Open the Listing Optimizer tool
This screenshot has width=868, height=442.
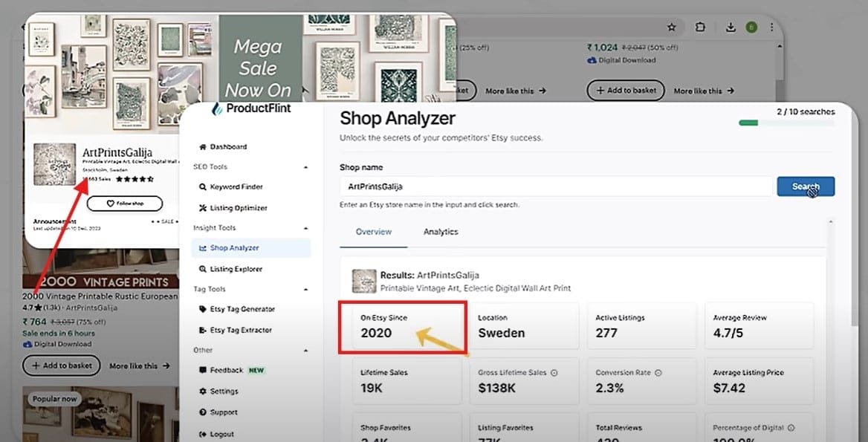[x=238, y=208]
